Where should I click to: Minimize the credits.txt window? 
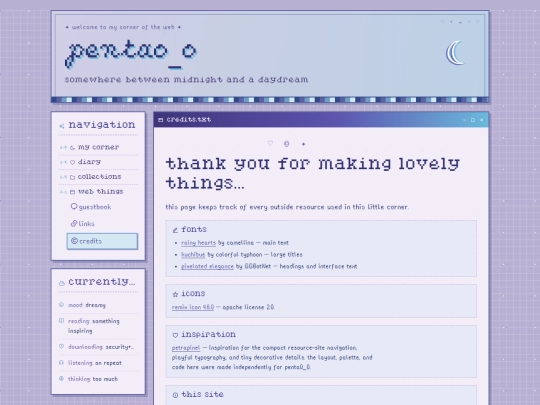coord(464,120)
